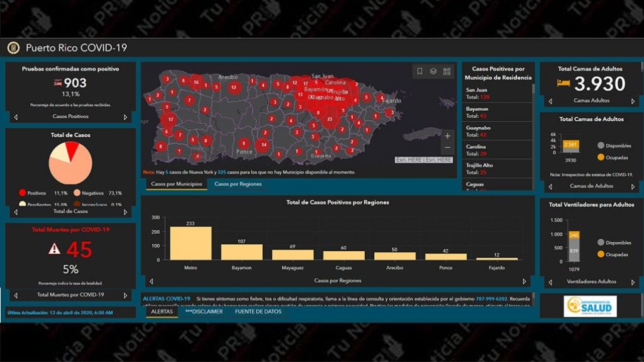Click the Departamento de Salud logo

[591, 307]
